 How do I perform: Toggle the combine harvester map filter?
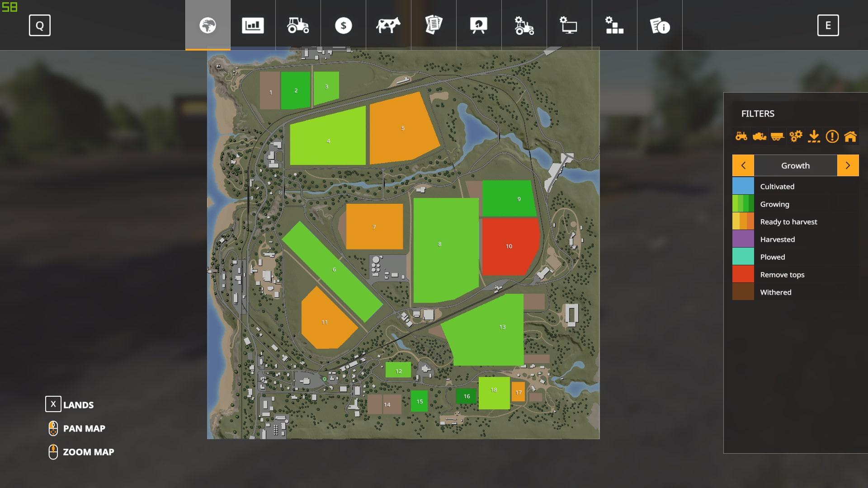click(759, 136)
